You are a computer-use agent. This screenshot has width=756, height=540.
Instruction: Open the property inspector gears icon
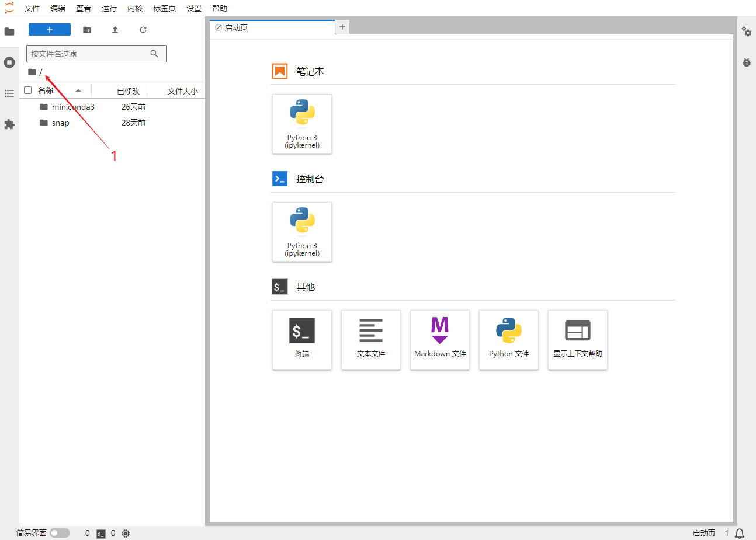coord(747,32)
